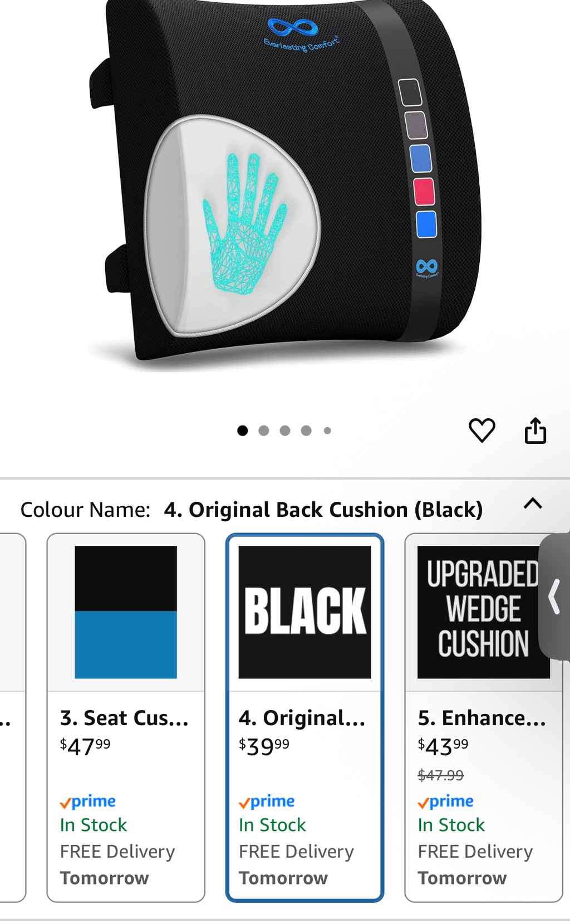The image size is (570, 924).
Task: Tap the partially hidden leftmost option card
Action: (12, 717)
